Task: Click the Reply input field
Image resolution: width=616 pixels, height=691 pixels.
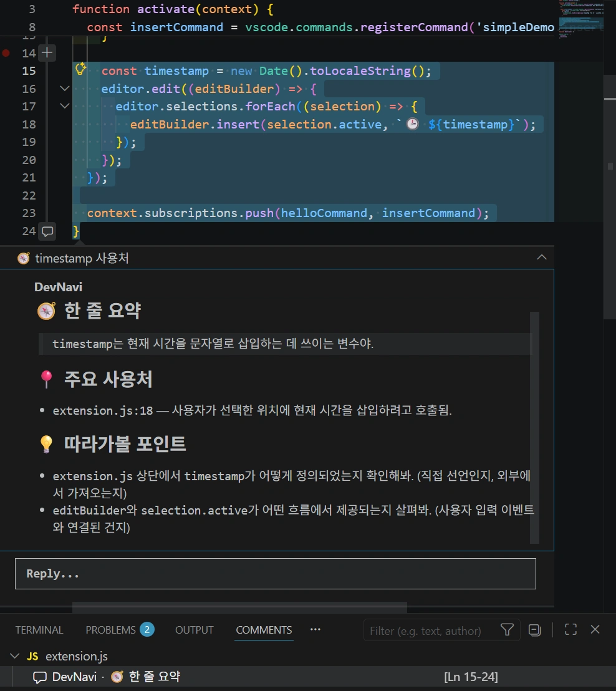Action: click(x=276, y=573)
